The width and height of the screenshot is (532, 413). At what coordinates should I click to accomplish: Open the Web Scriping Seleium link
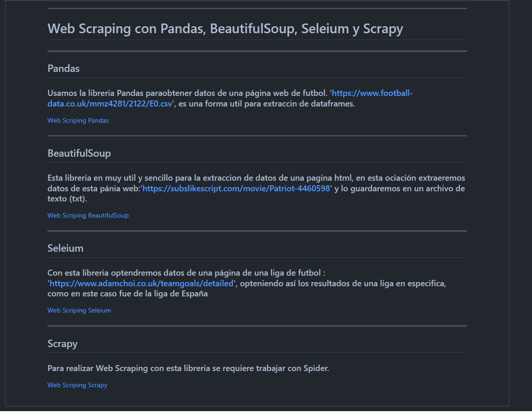[x=79, y=310]
